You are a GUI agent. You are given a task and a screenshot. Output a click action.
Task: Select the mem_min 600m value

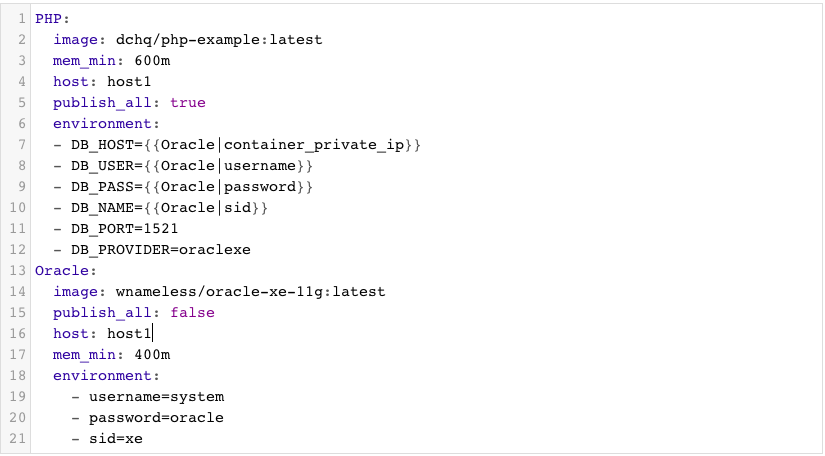pyautogui.click(x=152, y=61)
